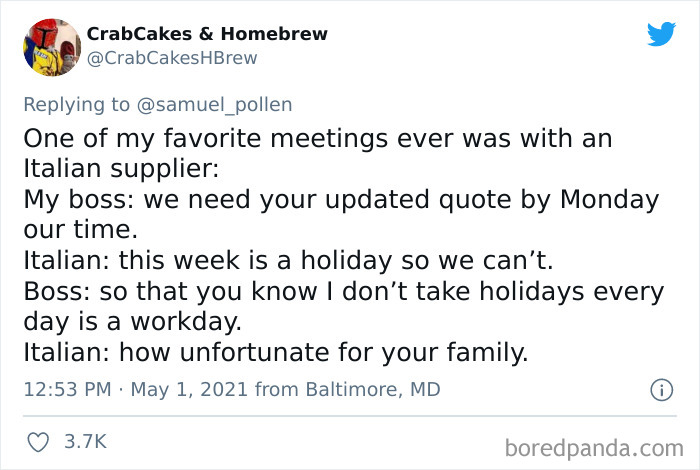
Task: Click the 'this week is a holiday' line
Action: click(288, 260)
